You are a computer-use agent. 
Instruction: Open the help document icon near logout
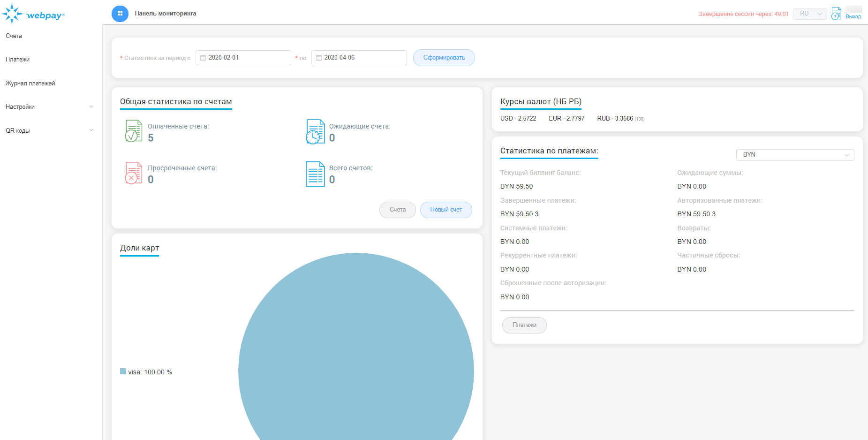pos(836,14)
